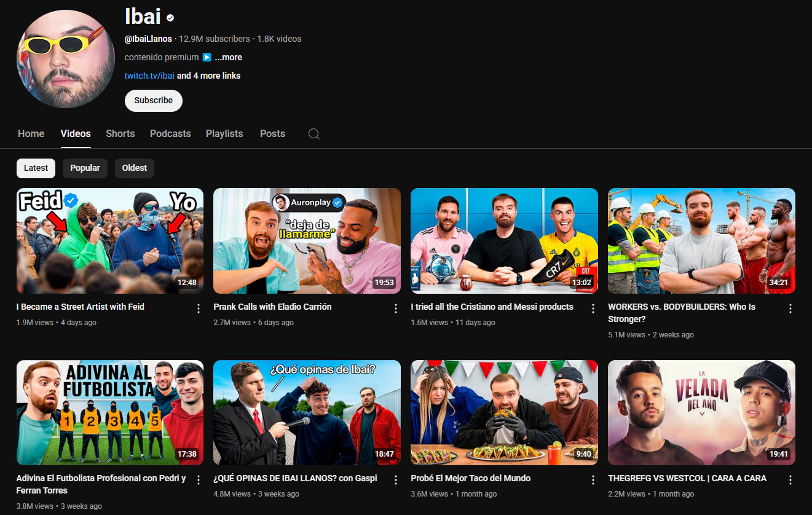Play the Auronplay prank calls thumbnail
This screenshot has height=515, width=812.
tap(307, 241)
